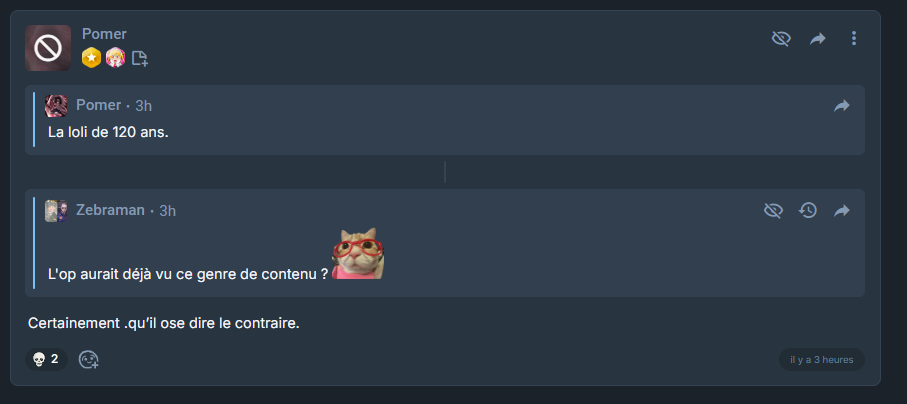The width and height of the screenshot is (907, 404).
Task: Open Pomer's name in the quoted message
Action: click(99, 105)
